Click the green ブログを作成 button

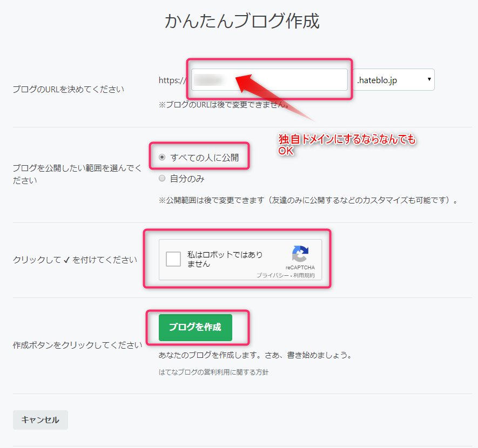tap(196, 328)
